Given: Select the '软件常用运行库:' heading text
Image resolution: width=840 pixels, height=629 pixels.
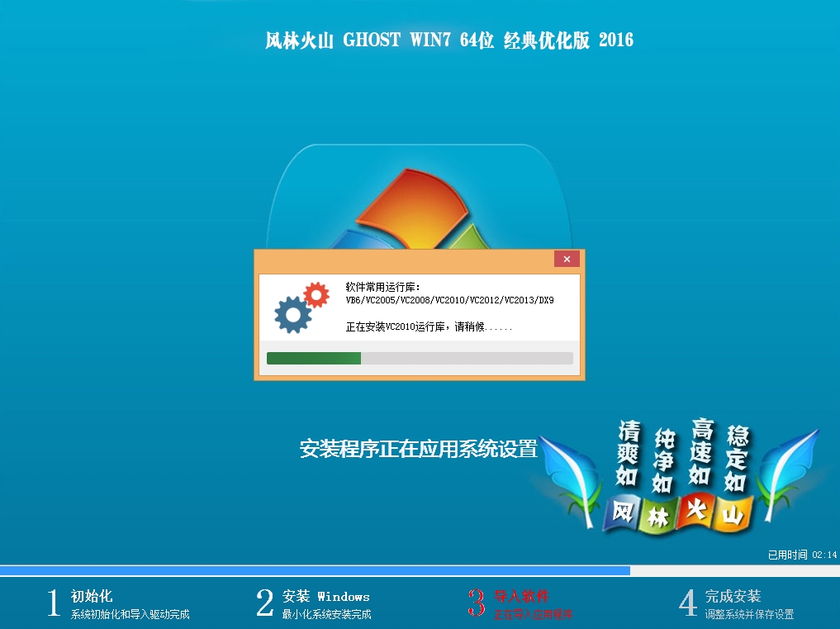Looking at the screenshot, I should pyautogui.click(x=383, y=287).
